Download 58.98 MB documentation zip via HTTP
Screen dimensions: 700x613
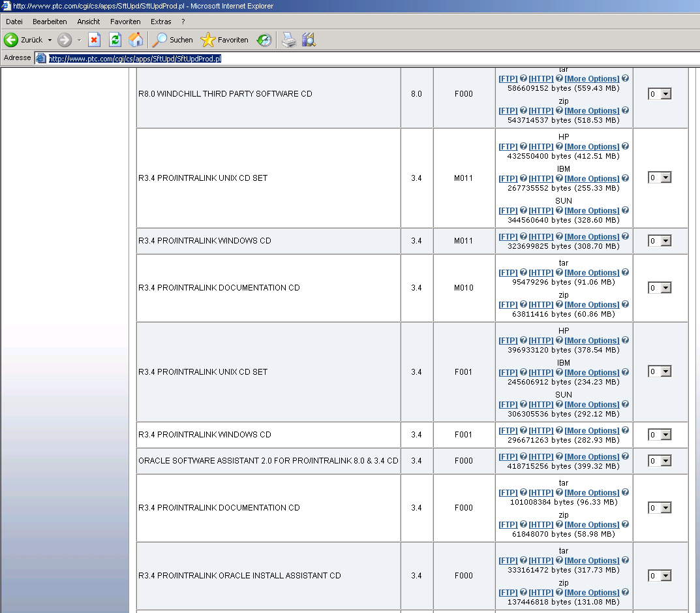[x=541, y=524]
